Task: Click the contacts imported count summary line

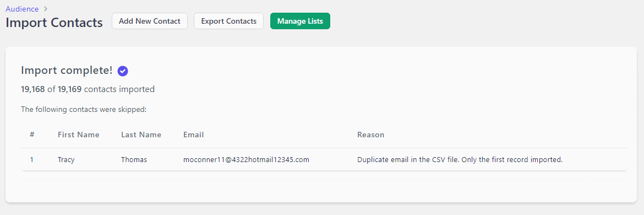Action: (x=88, y=89)
